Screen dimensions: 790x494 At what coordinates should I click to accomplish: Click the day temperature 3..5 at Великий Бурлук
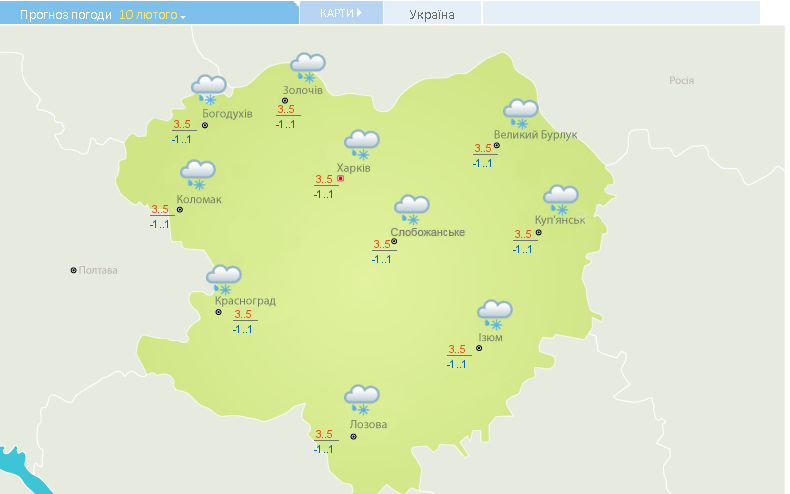[x=483, y=148]
